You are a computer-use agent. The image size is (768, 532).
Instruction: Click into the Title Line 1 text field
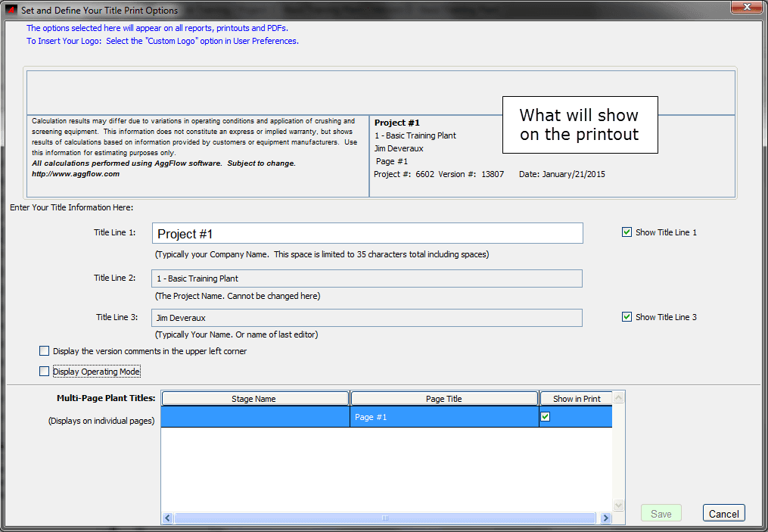click(x=368, y=234)
